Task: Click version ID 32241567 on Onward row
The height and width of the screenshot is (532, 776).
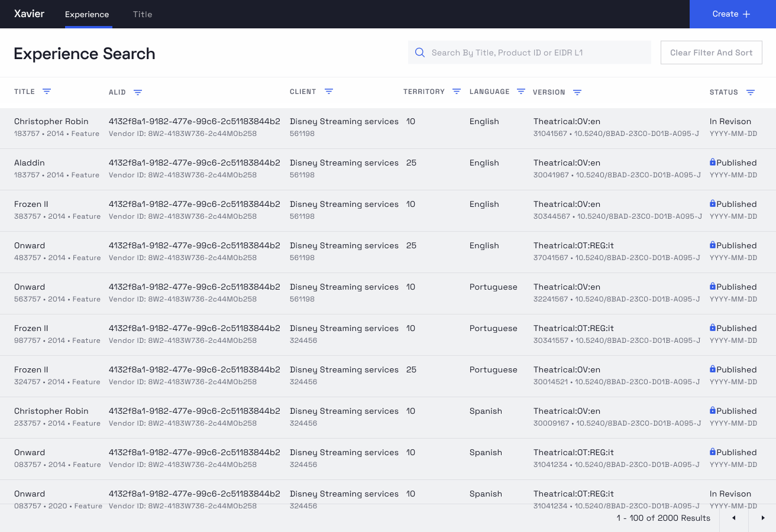Action: coord(551,299)
